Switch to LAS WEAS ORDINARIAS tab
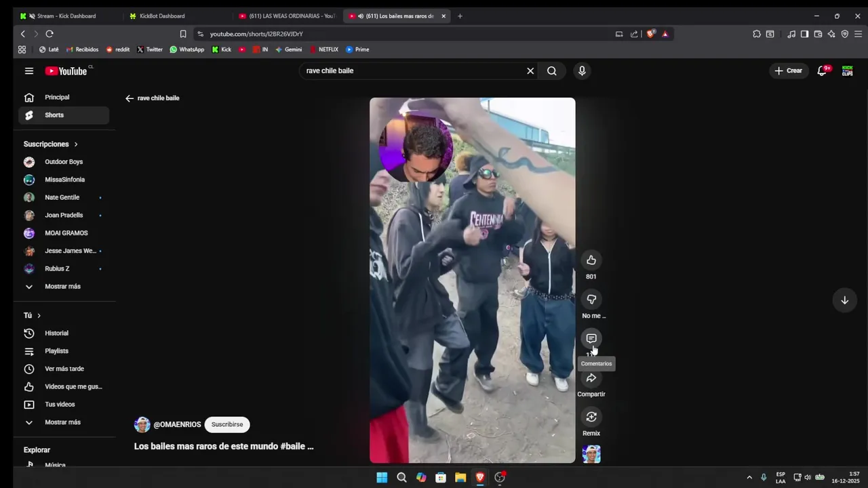The height and width of the screenshot is (488, 868). pyautogui.click(x=287, y=16)
